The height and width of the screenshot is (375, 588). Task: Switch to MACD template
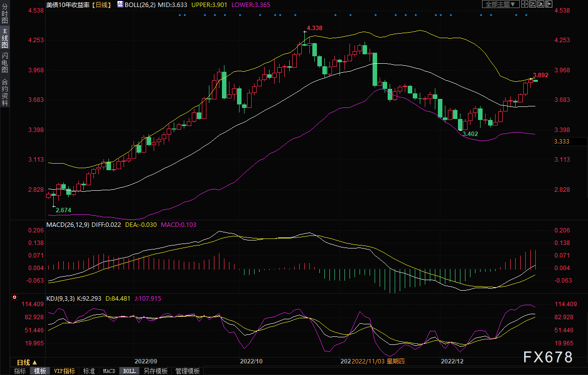coord(109,371)
